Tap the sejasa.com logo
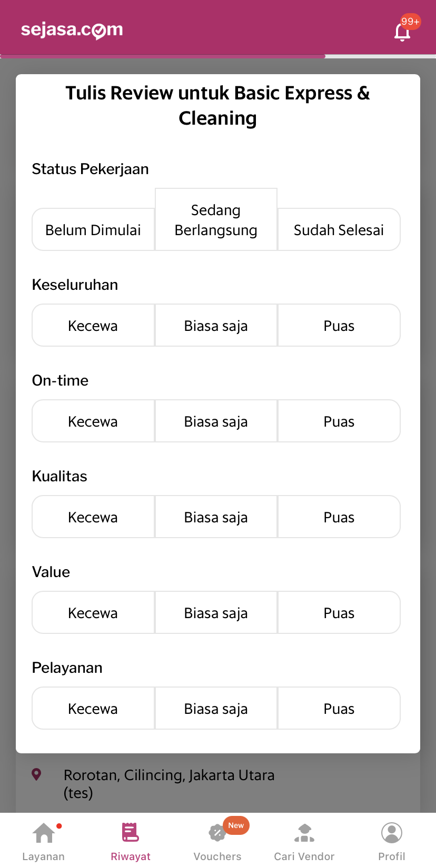This screenshot has width=436, height=868. (x=72, y=30)
